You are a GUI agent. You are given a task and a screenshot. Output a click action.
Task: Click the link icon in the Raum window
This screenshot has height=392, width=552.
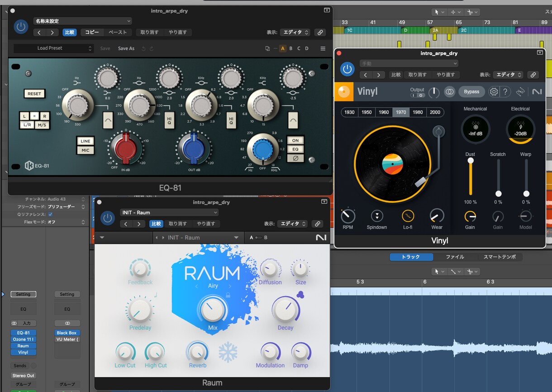pos(318,224)
